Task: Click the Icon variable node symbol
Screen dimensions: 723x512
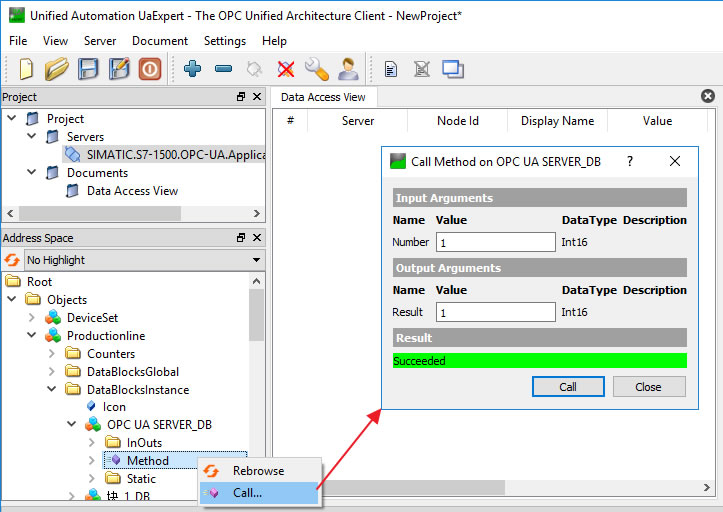Action: click(91, 406)
